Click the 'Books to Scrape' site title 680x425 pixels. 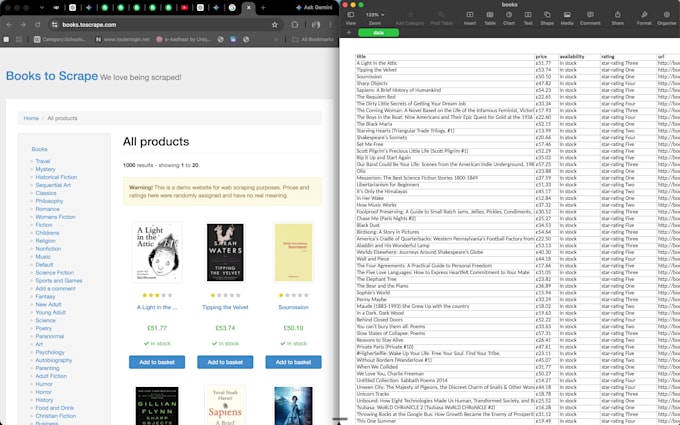point(52,76)
